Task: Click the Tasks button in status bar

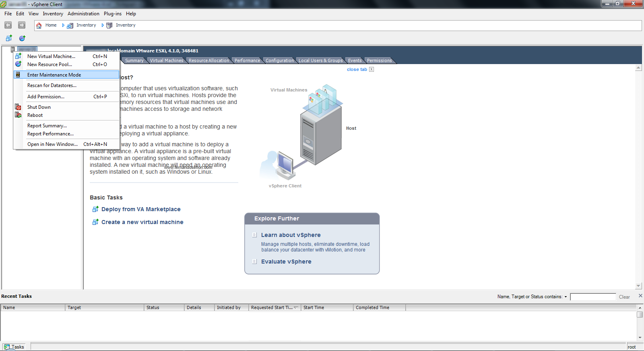Action: tap(14, 347)
